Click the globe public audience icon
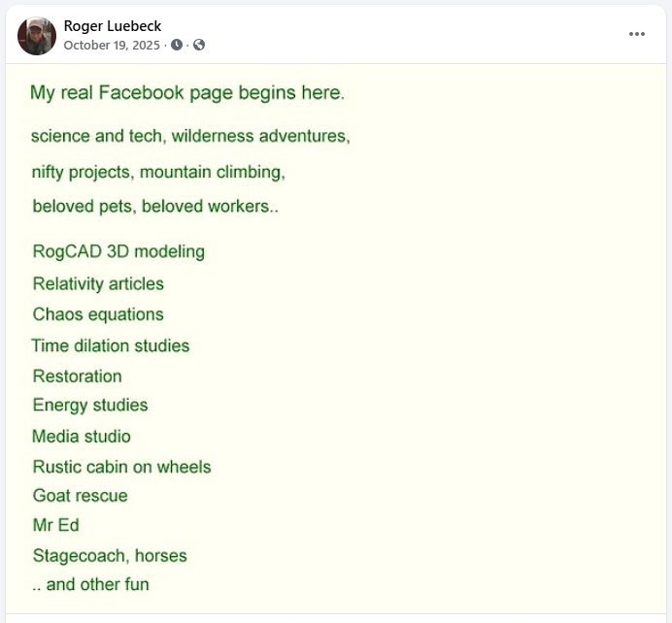 (199, 45)
